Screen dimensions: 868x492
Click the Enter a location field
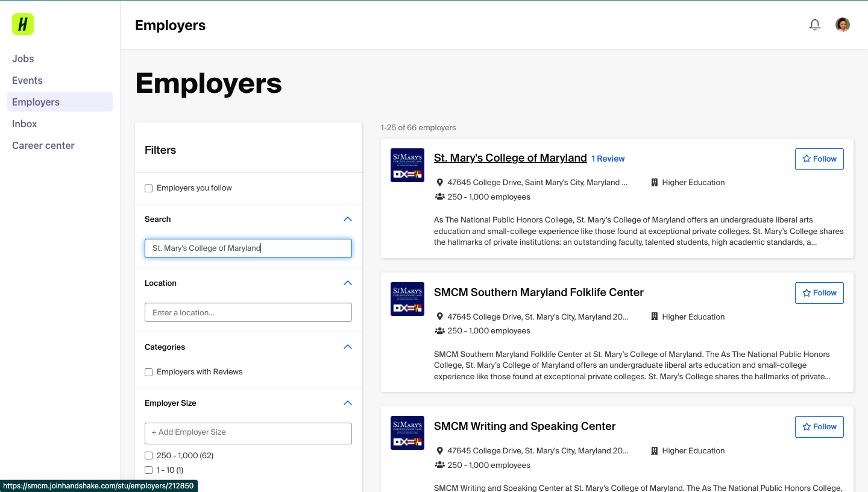point(248,312)
